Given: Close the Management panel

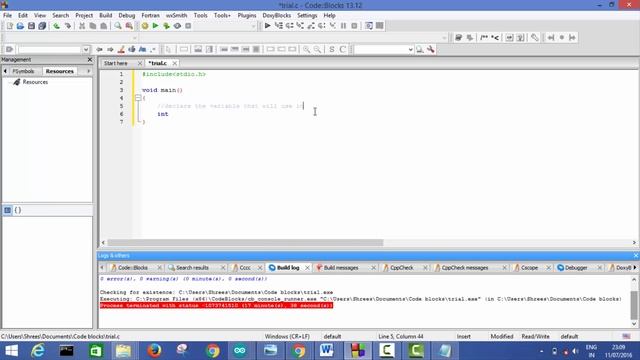Looking at the screenshot, I should coord(90,60).
